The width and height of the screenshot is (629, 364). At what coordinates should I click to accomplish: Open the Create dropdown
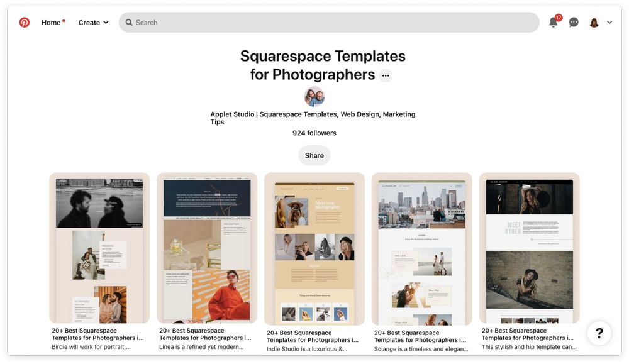(x=92, y=22)
